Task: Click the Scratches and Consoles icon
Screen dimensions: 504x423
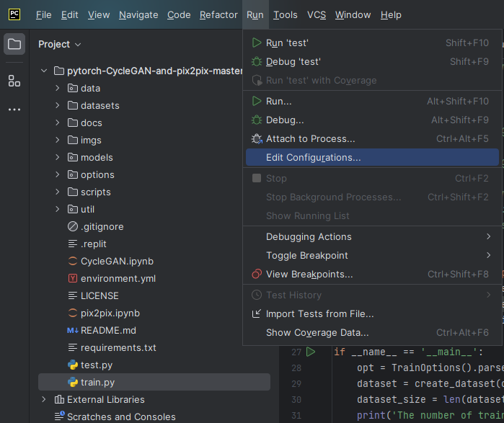Action: click(x=60, y=417)
